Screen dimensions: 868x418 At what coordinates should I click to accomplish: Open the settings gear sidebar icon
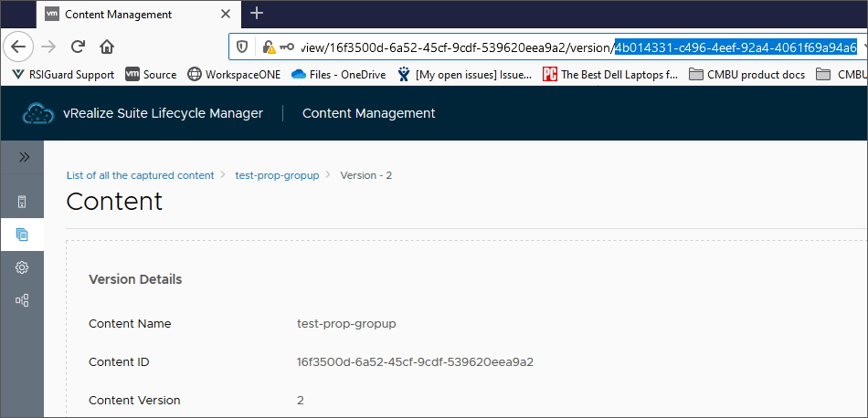pyautogui.click(x=22, y=267)
